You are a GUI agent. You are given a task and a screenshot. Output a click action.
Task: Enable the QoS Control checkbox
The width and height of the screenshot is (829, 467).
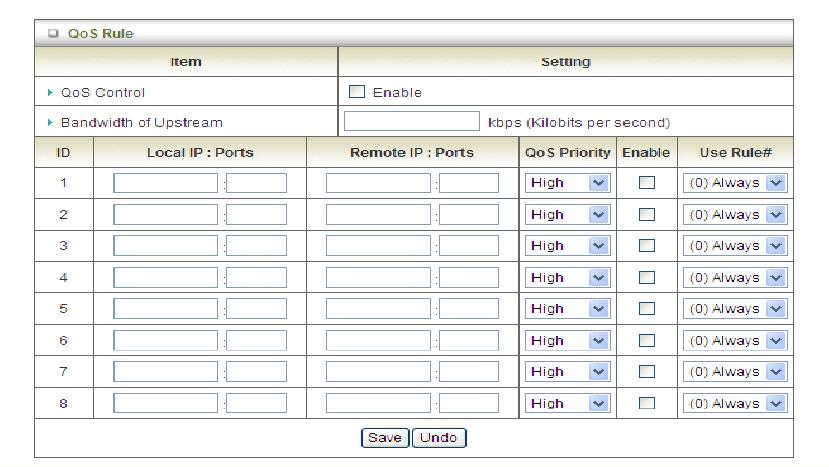tap(356, 92)
